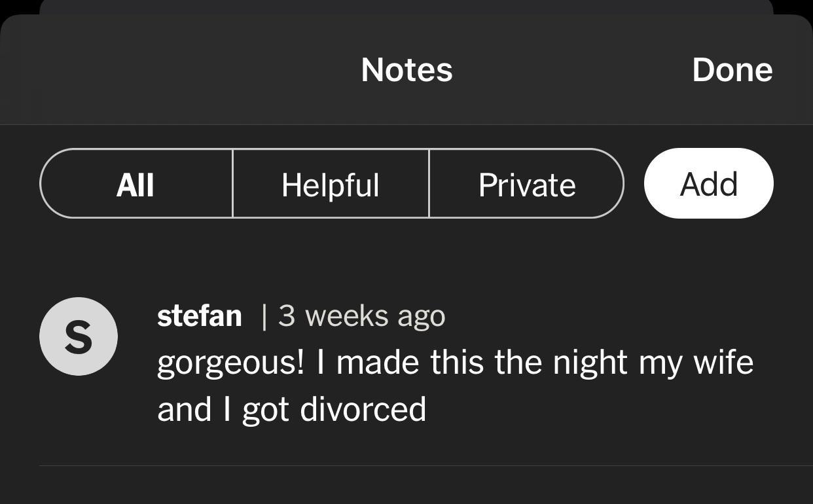Click the '3 weeks ago' timestamp

pyautogui.click(x=361, y=315)
